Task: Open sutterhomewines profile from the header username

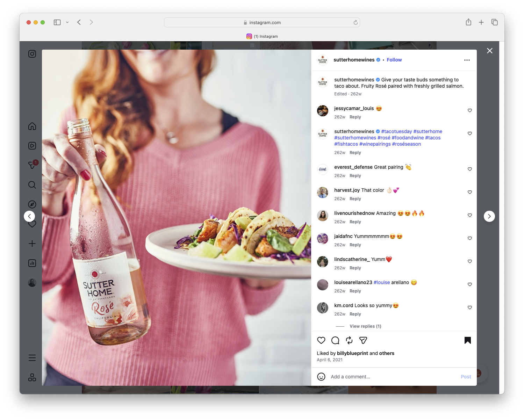Action: (x=354, y=60)
